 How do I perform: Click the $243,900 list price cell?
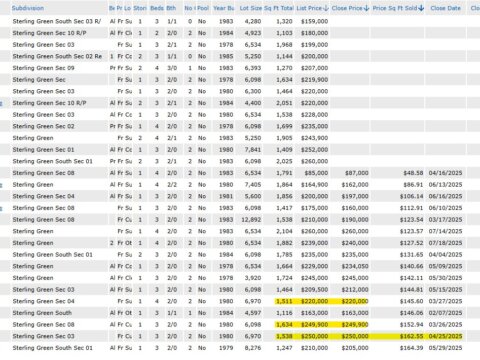(314, 138)
